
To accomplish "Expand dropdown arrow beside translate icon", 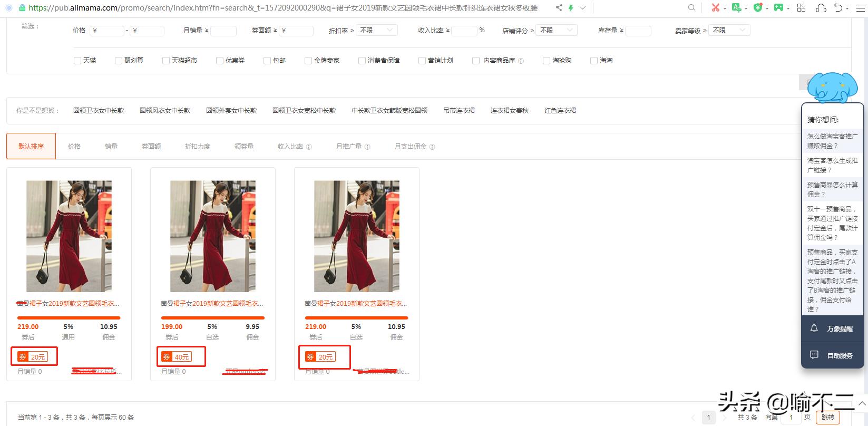I will (746, 8).
